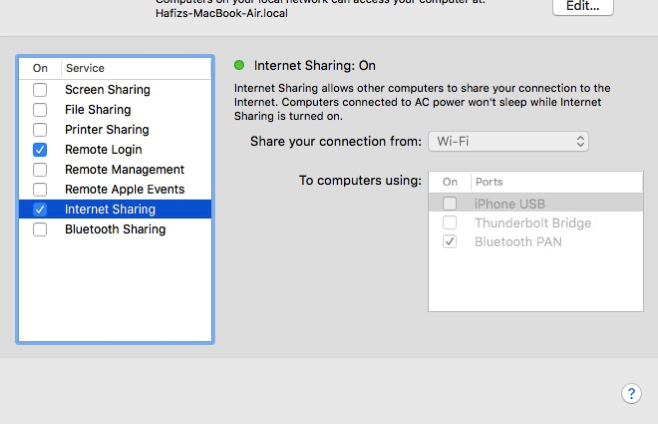The image size is (658, 424).
Task: Click the On header in services list
Action: [x=40, y=68]
